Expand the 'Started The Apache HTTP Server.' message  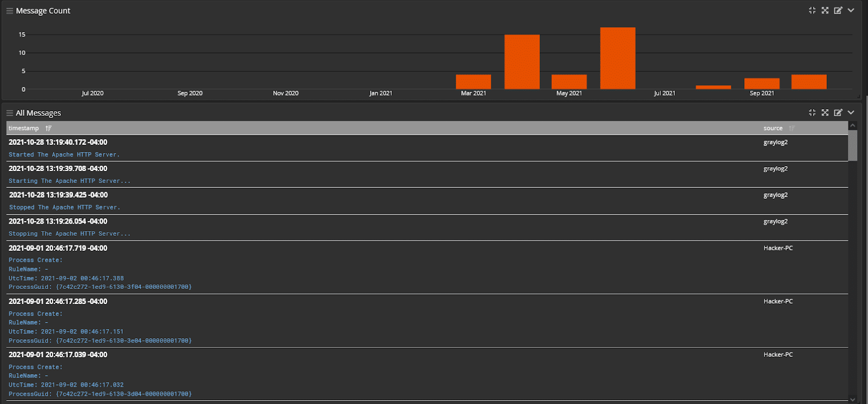pos(64,155)
